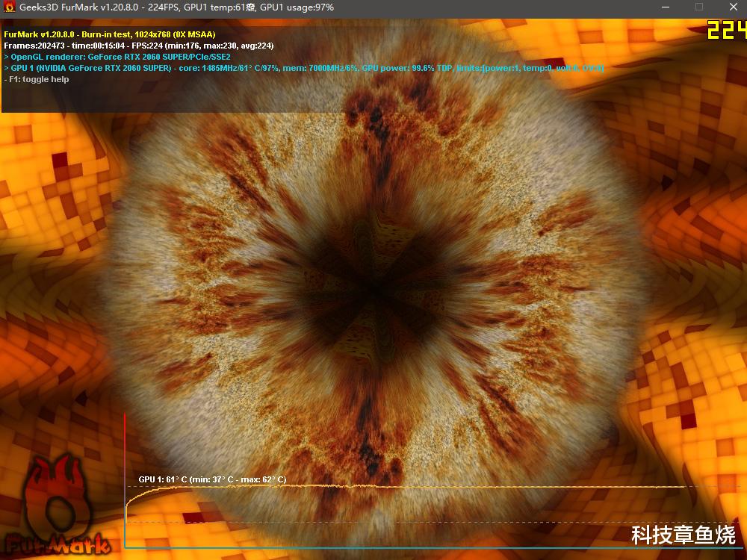Click the yellow 224 FPS counter
This screenshot has width=747, height=560.
[x=727, y=30]
